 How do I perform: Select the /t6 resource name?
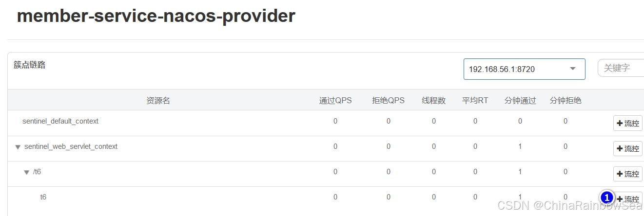[x=37, y=172]
